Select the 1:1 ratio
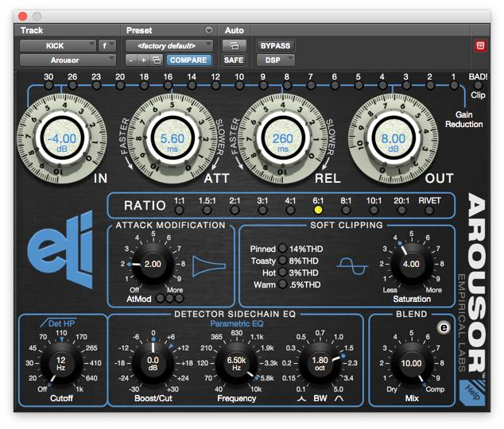This screenshot has height=429, width=504. pyautogui.click(x=179, y=211)
